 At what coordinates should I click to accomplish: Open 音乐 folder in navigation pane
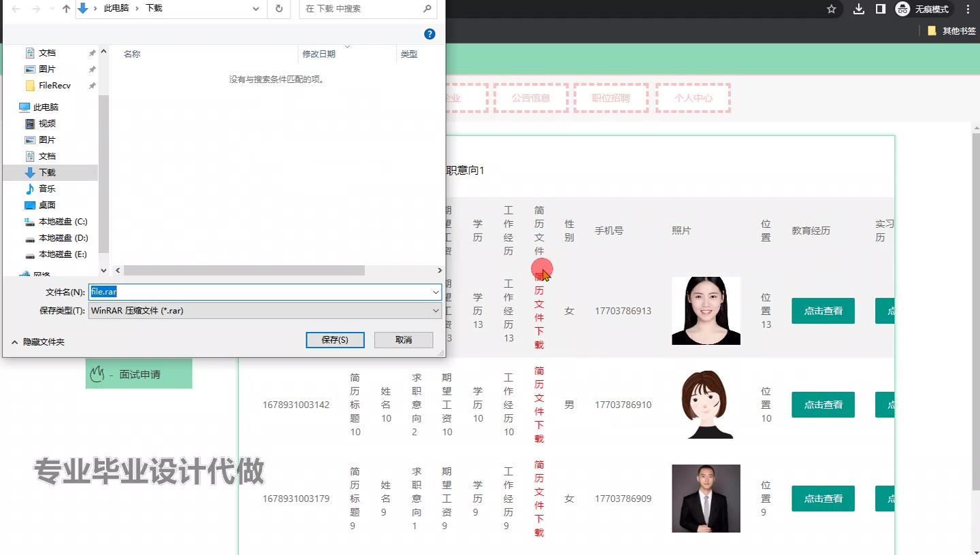[x=47, y=189]
